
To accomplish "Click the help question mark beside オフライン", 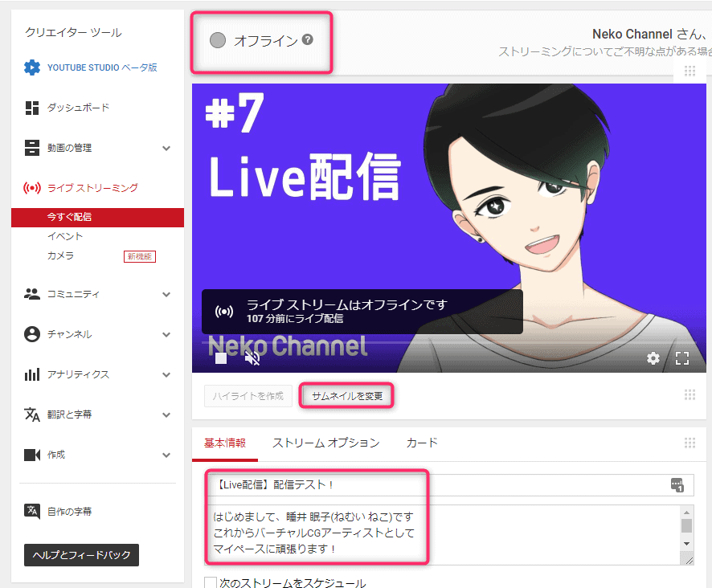I will (307, 39).
